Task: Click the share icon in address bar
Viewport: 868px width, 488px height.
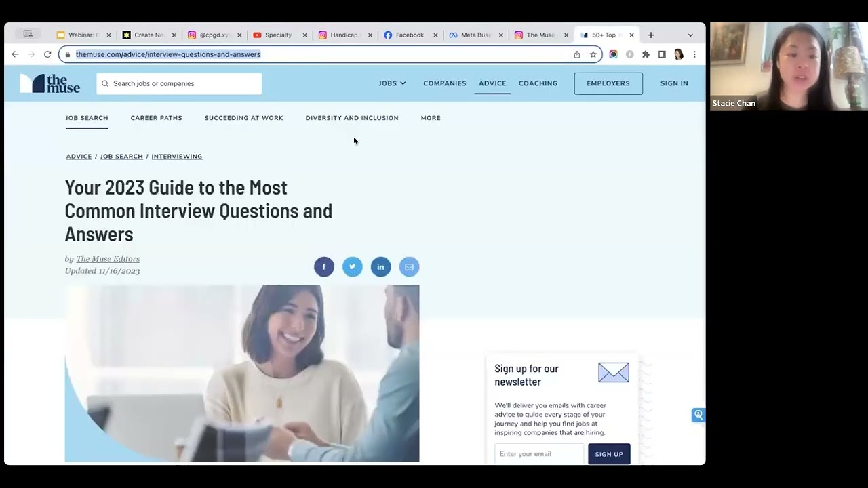Action: tap(577, 54)
